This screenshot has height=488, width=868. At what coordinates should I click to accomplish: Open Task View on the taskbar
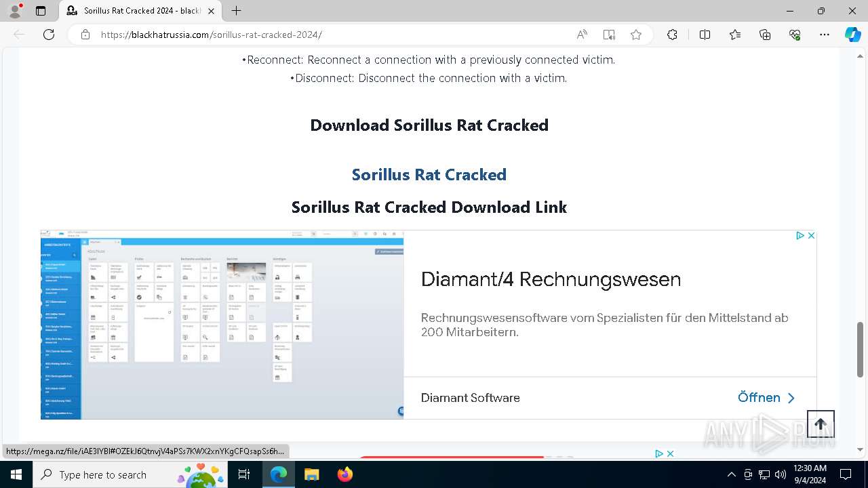click(x=244, y=474)
